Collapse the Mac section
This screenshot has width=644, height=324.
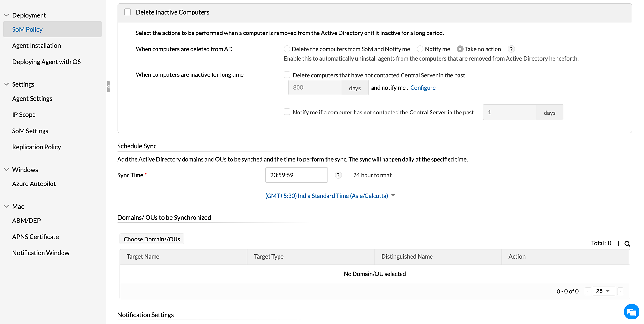coord(6,206)
